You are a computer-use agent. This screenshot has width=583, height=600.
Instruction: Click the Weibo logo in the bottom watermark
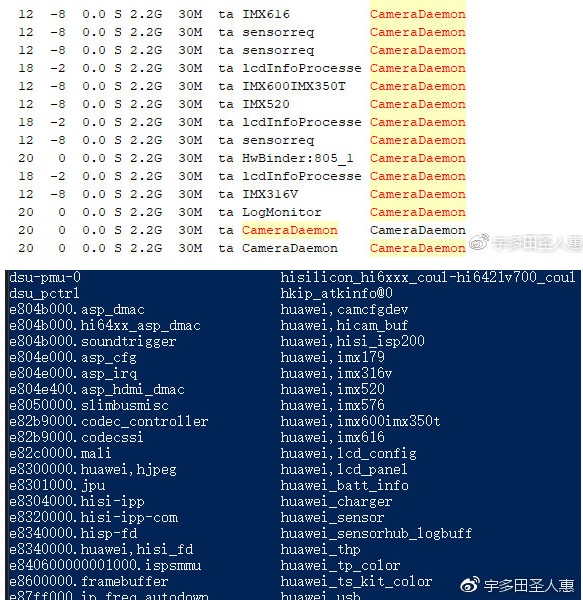pos(470,584)
